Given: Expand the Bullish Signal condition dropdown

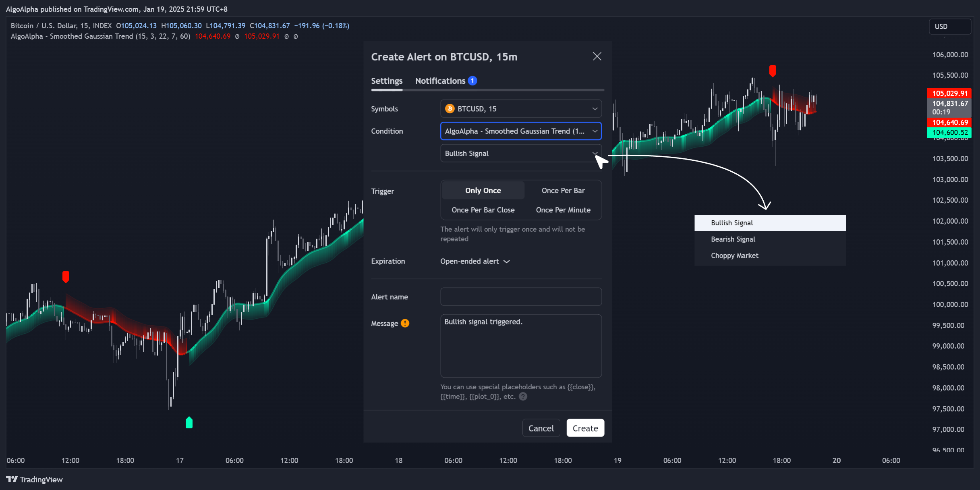Looking at the screenshot, I should (521, 154).
